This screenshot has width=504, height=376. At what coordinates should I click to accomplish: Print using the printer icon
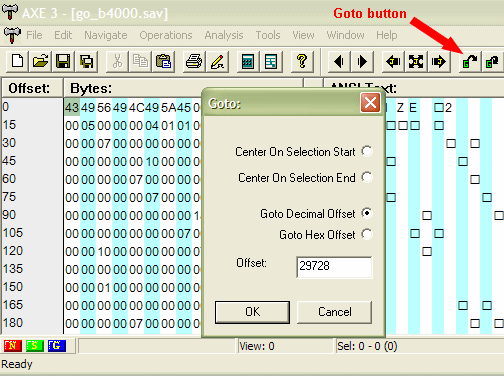[194, 62]
